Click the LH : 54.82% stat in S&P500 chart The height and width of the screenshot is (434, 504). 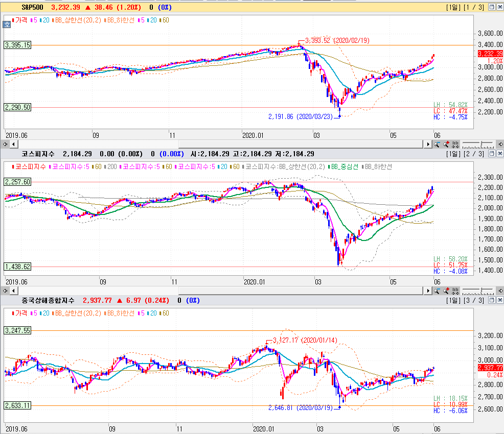tap(450, 105)
